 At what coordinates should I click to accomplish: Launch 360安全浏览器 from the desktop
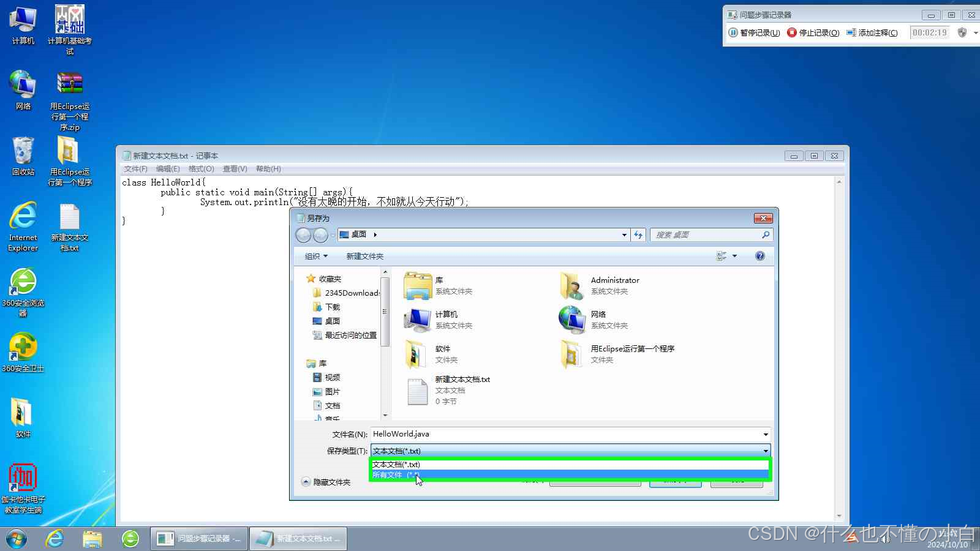tap(23, 293)
